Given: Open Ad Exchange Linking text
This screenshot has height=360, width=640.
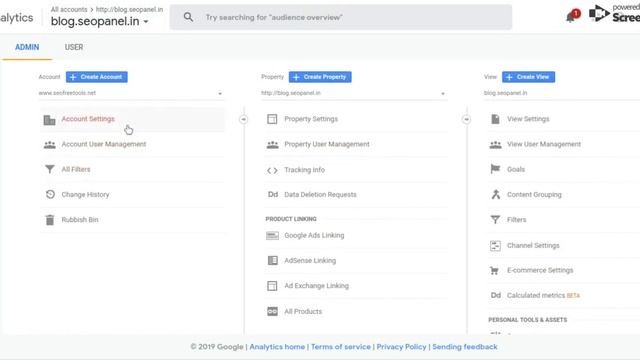Looking at the screenshot, I should [317, 286].
